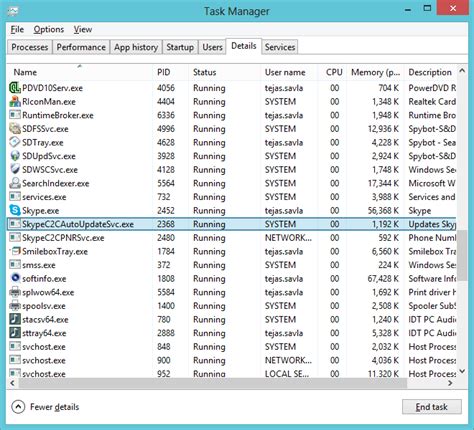Sort by the Name column header
The image size is (474, 430).
[x=80, y=72]
